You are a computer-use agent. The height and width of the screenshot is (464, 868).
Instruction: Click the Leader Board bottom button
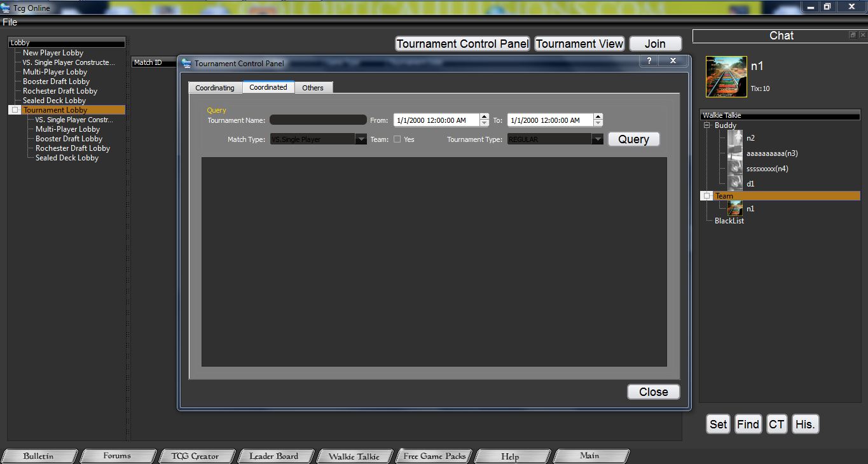point(274,456)
